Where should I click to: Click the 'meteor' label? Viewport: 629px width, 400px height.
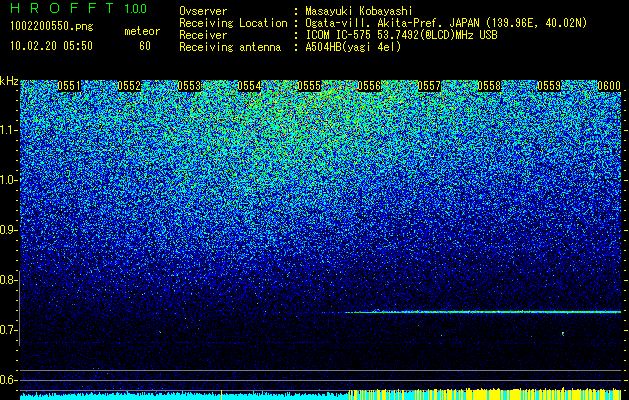point(142,31)
